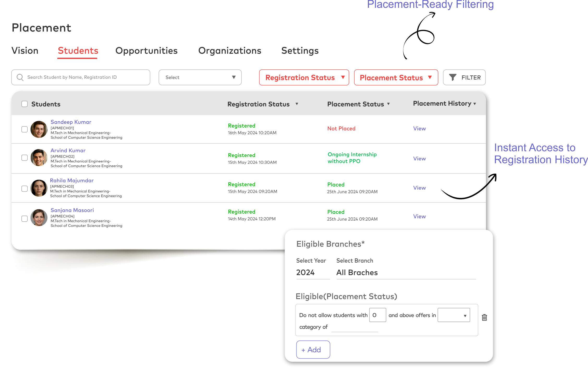Image resolution: width=588 pixels, height=370 pixels.
Task: Click Sanjana Masoori's profile avatar
Action: (x=39, y=218)
